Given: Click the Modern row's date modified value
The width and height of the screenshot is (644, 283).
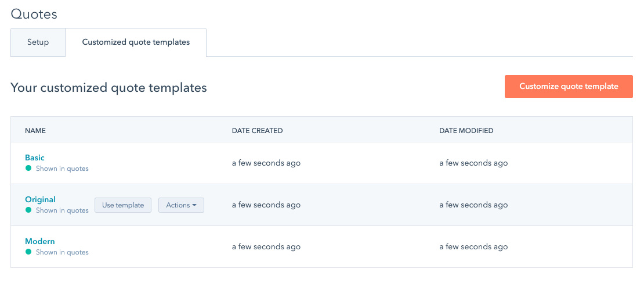Looking at the screenshot, I should [x=473, y=247].
